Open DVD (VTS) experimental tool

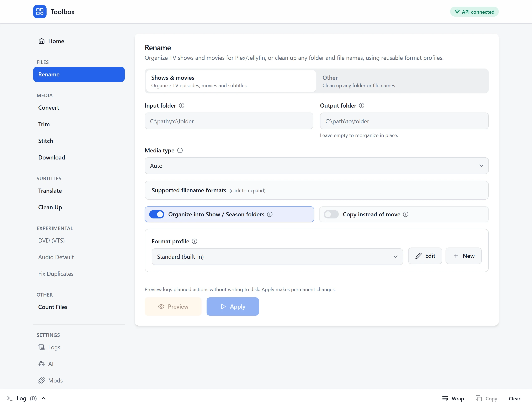[x=79, y=240]
